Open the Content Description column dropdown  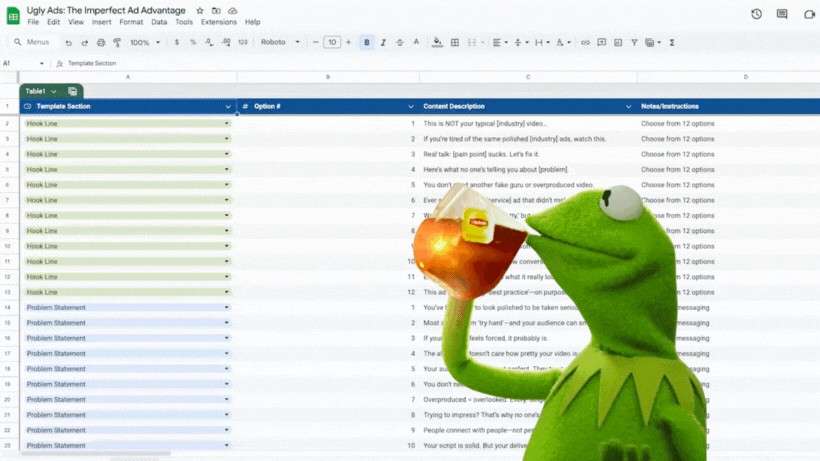coord(628,107)
